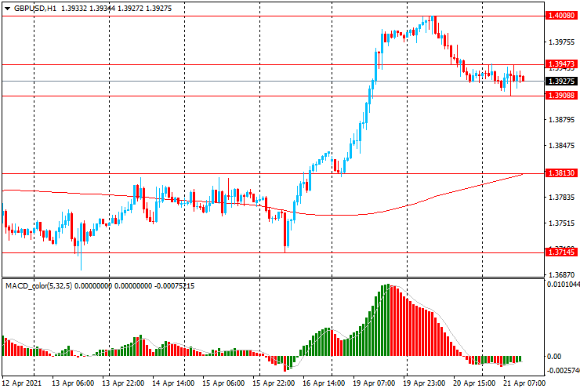
Task: Click the 1.37835 price scale value
Action: [x=562, y=198]
